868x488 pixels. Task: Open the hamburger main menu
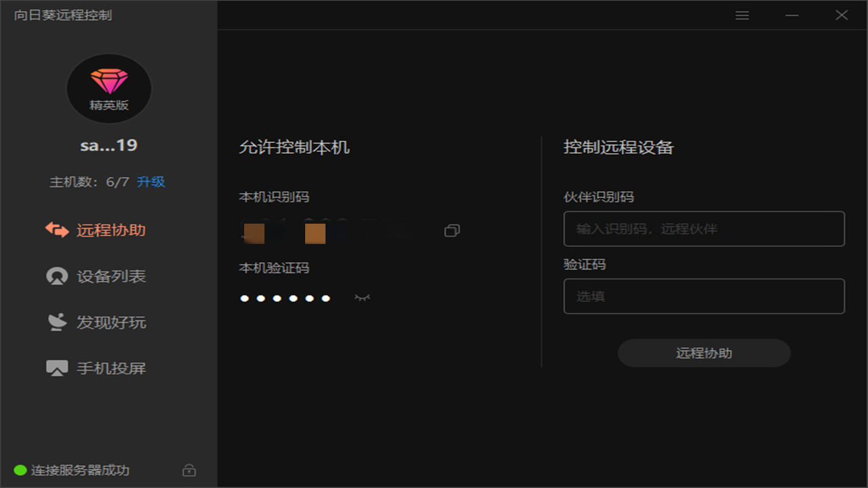[742, 15]
